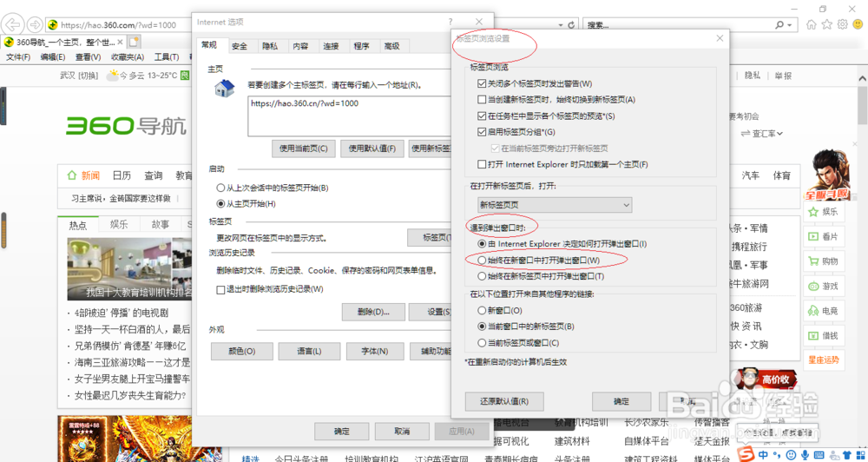Viewport: 868px width, 462px height.
Task: Click the new tab button beside 360导航 tab
Action: tap(134, 42)
